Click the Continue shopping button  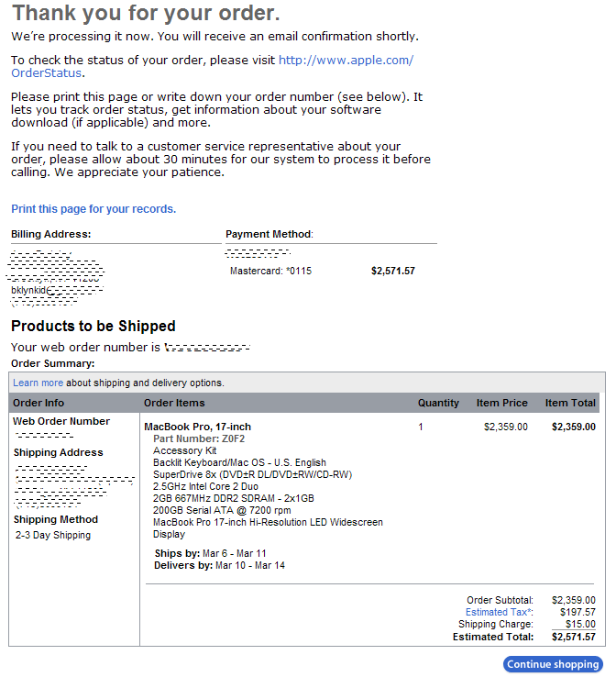click(553, 664)
